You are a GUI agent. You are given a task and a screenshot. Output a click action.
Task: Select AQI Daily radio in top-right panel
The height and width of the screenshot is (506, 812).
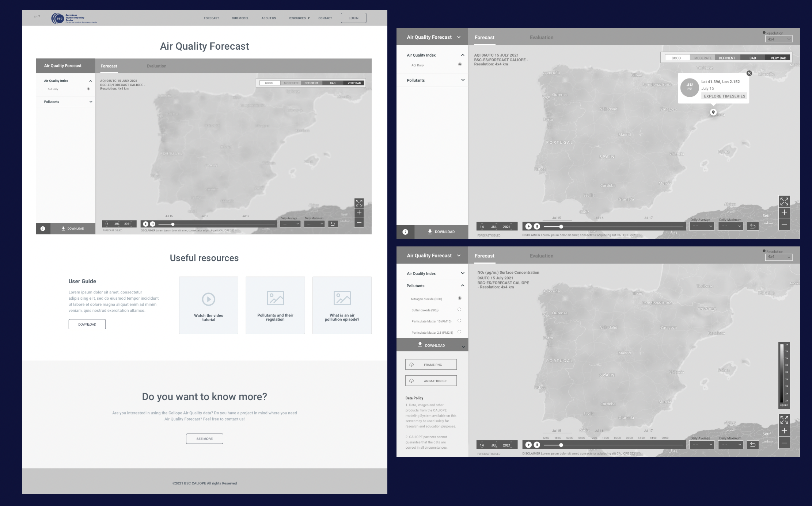pyautogui.click(x=460, y=65)
